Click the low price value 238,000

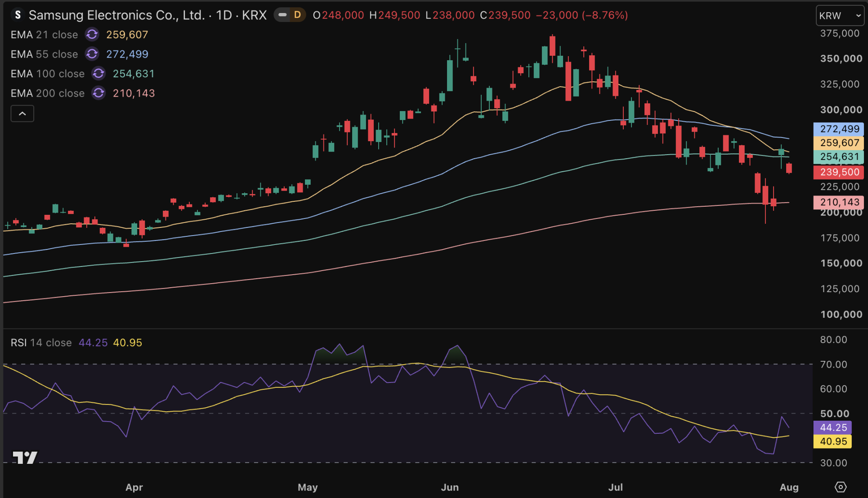coord(454,15)
